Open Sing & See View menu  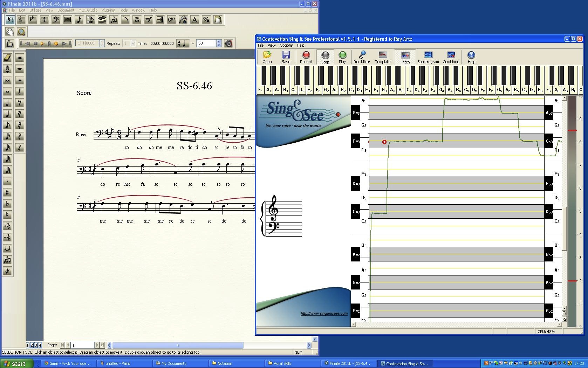272,45
